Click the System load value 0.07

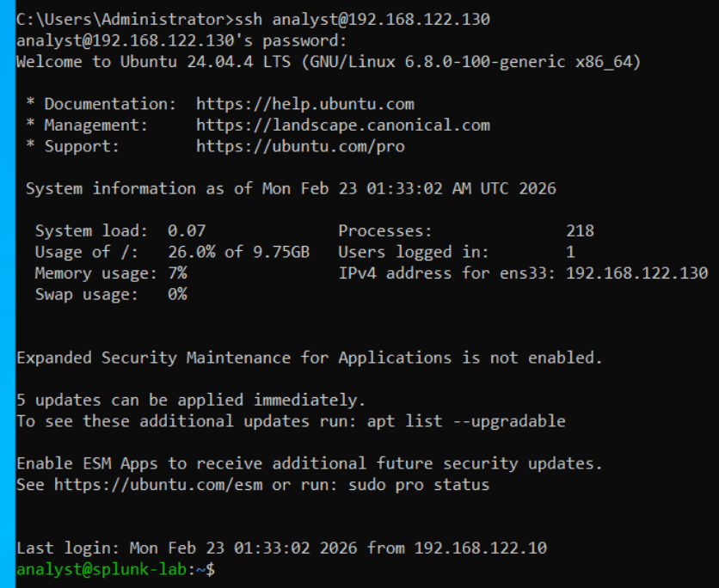pos(187,231)
